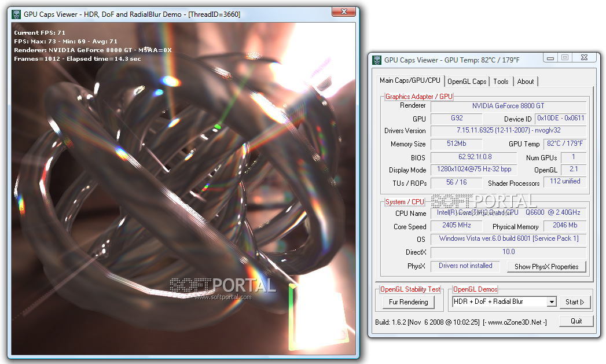Start the selected OpenGL demo
Viewport: 606px width, 364px height.
(x=575, y=302)
